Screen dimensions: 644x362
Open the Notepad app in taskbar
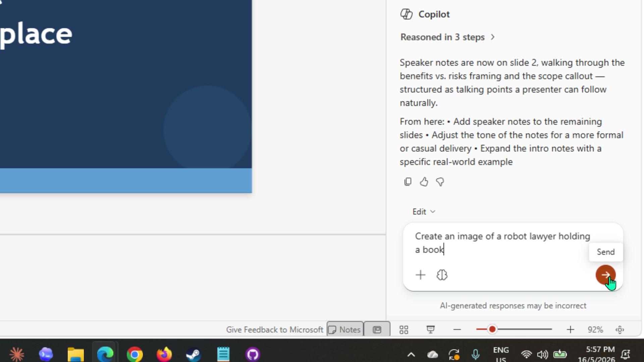(223, 354)
